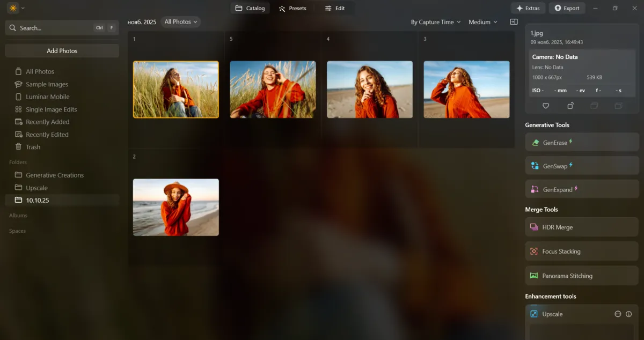644x340 pixels.
Task: Click the circle-minus toggle beside Upscale
Action: (617, 314)
